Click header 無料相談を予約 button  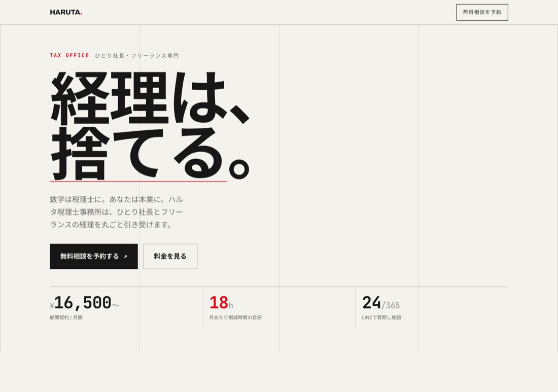[482, 12]
